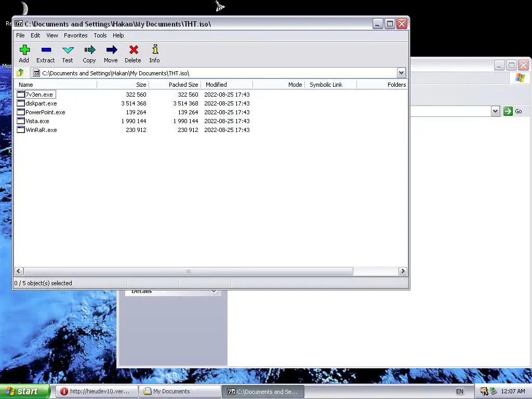This screenshot has height=399, width=532.
Task: Click the scroll right arrow
Action: 403,271
